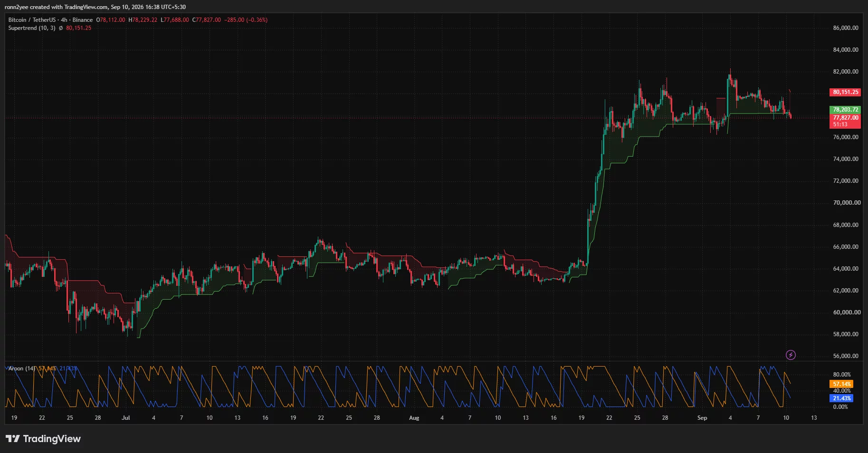
Task: Click the red 77,827.00 current price label
Action: tap(846, 118)
